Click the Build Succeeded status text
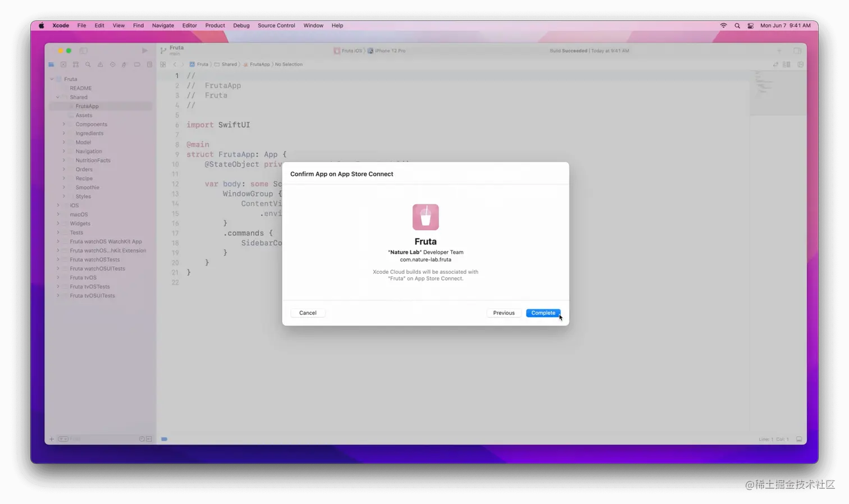The image size is (849, 504). click(x=568, y=51)
